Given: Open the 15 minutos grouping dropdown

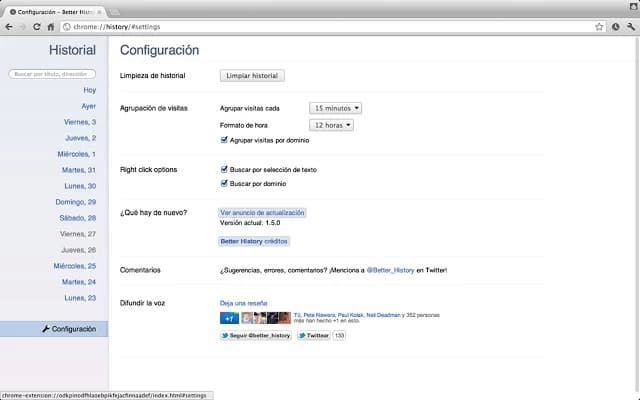Looking at the screenshot, I should tap(336, 107).
